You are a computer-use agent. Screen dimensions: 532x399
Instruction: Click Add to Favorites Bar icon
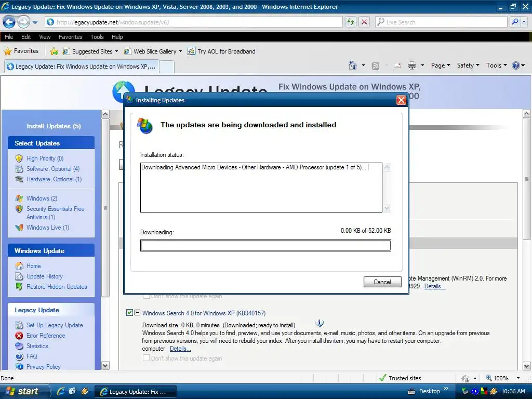click(54, 51)
